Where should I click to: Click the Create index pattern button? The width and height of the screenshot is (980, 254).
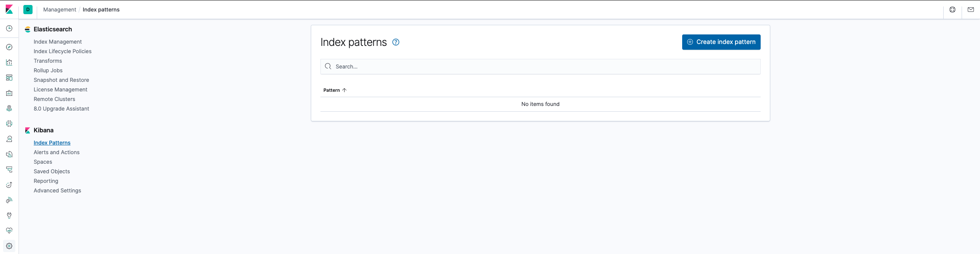click(721, 42)
